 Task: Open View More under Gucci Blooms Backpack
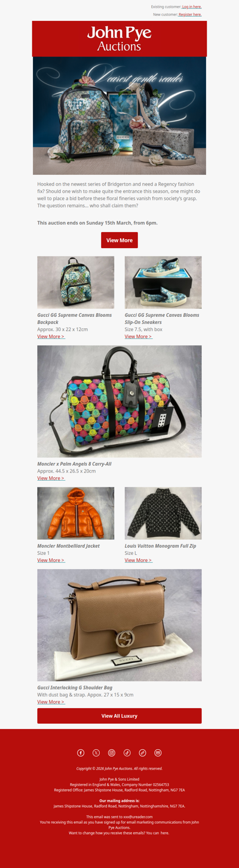[51, 336]
